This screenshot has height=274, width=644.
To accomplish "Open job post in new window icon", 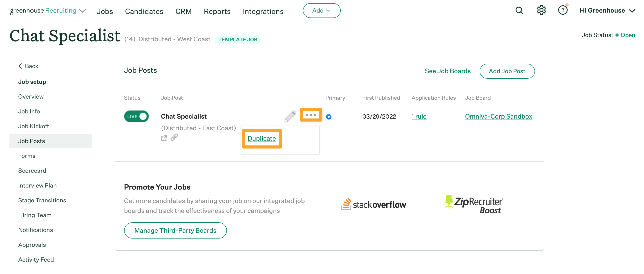I will click(164, 138).
